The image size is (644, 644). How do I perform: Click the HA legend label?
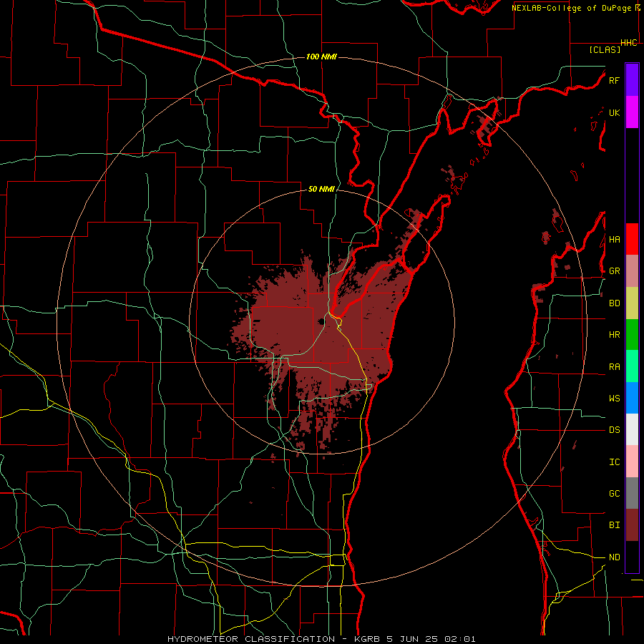pos(614,240)
